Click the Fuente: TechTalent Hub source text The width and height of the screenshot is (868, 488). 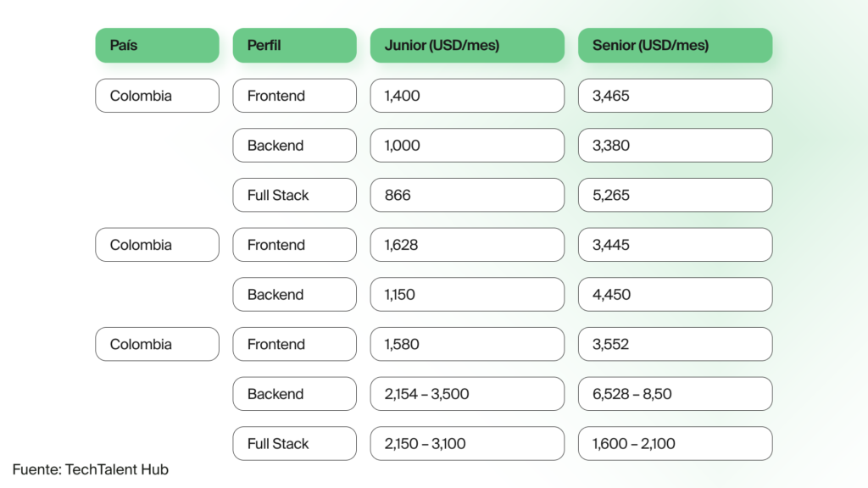tap(90, 469)
